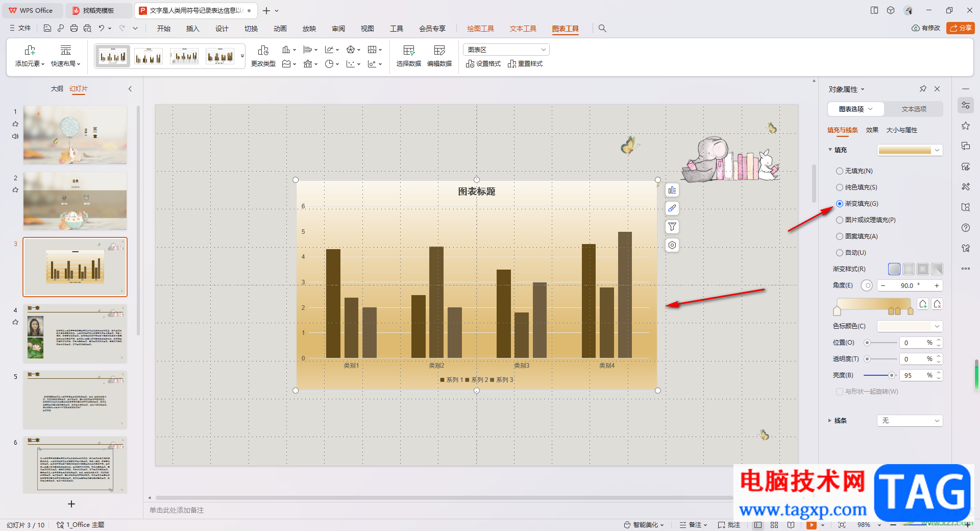Select Picture or Texture Fill radio button
980x531 pixels.
pos(840,220)
